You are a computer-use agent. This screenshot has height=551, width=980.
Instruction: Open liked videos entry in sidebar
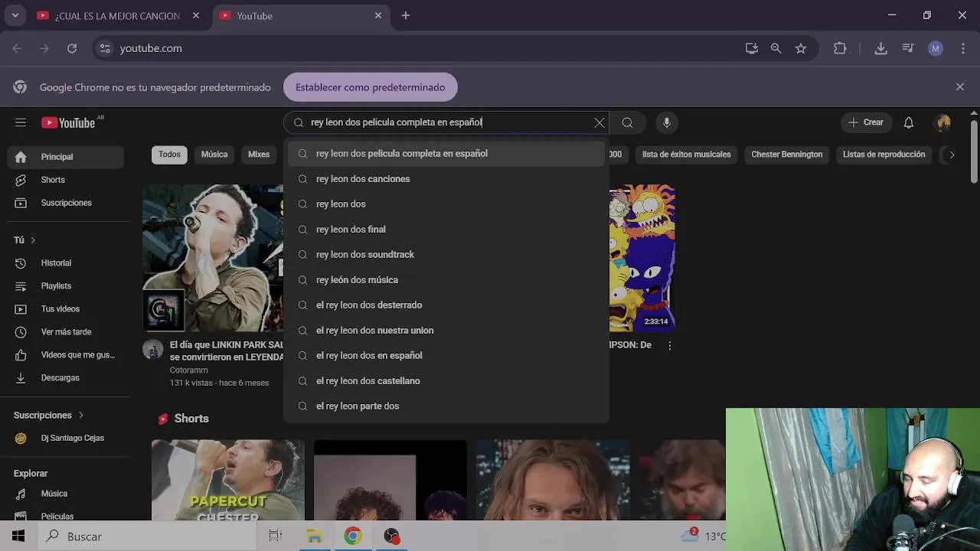click(66, 355)
